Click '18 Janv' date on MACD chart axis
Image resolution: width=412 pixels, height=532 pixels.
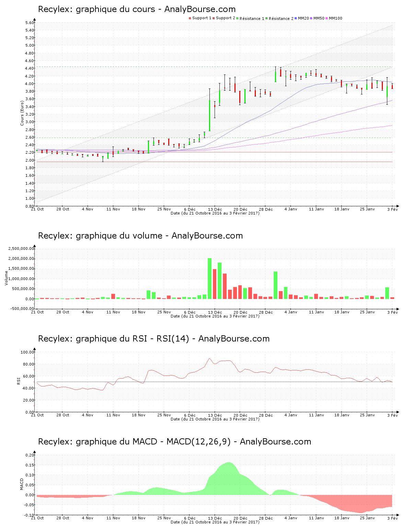click(342, 518)
